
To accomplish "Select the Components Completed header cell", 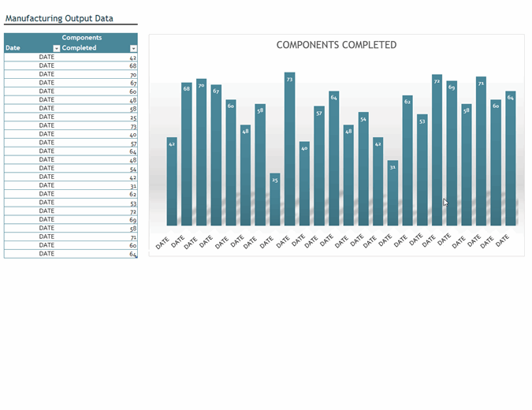I will (99, 43).
